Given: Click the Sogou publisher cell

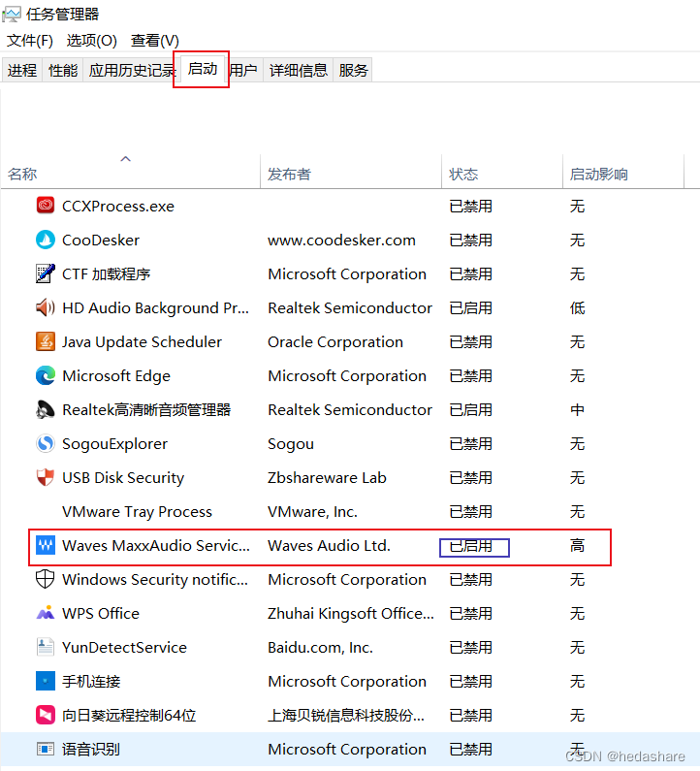Looking at the screenshot, I should coord(291,444).
